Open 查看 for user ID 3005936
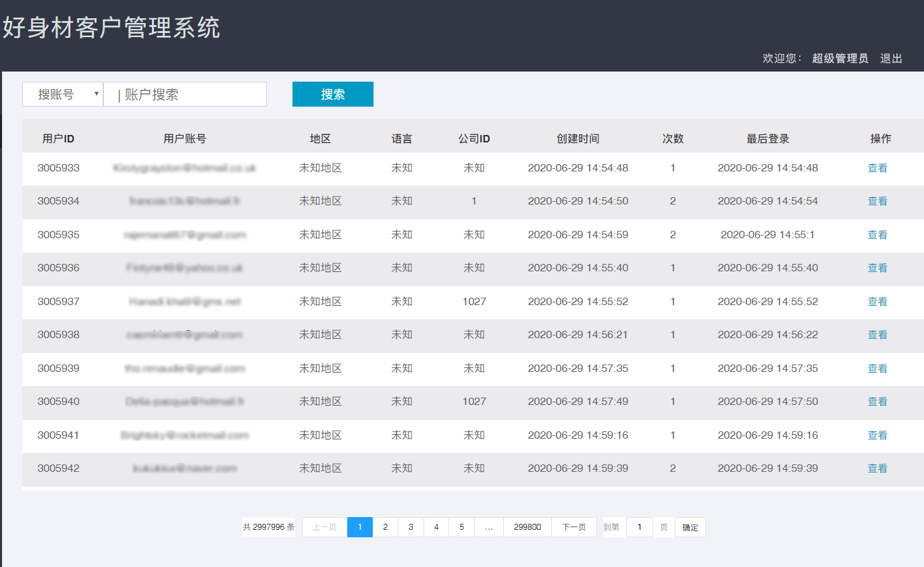This screenshot has width=924, height=567. pyautogui.click(x=877, y=268)
